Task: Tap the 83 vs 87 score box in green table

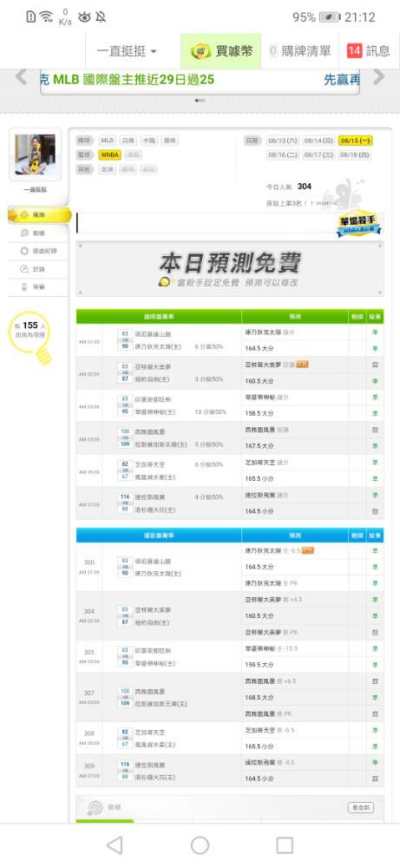Action: click(124, 373)
